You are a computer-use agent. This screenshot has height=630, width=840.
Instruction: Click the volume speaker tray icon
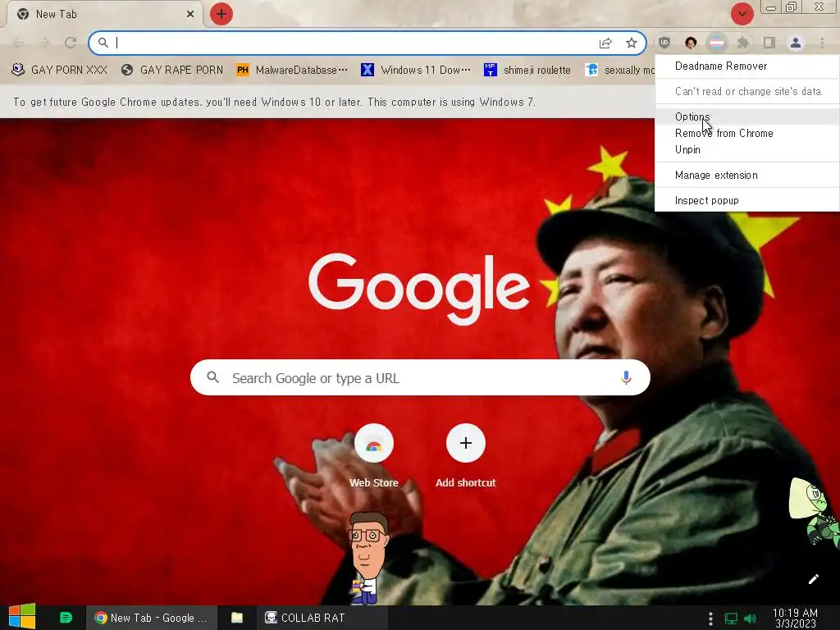[751, 619]
